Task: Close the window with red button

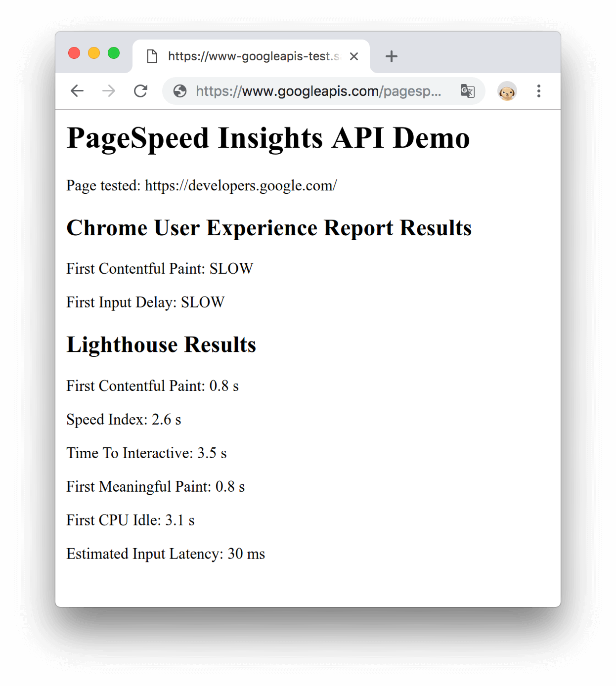Action: coord(74,53)
